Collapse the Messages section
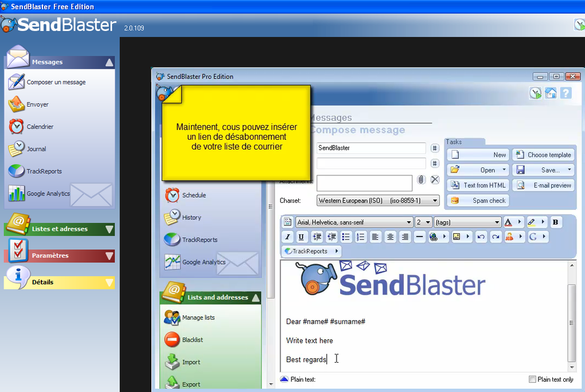 (x=110, y=62)
